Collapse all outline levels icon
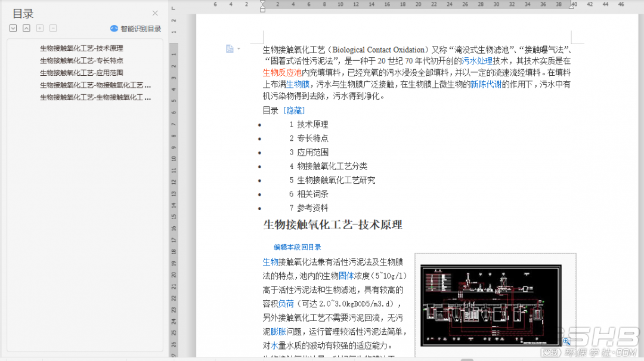 click(26, 28)
